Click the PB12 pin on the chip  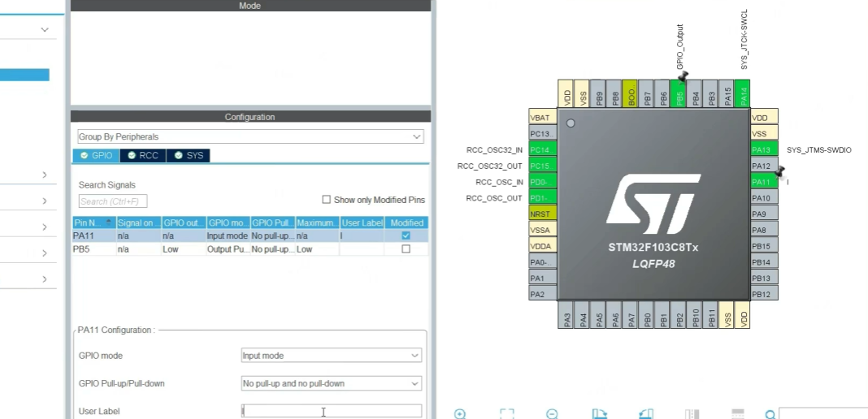[x=765, y=294]
